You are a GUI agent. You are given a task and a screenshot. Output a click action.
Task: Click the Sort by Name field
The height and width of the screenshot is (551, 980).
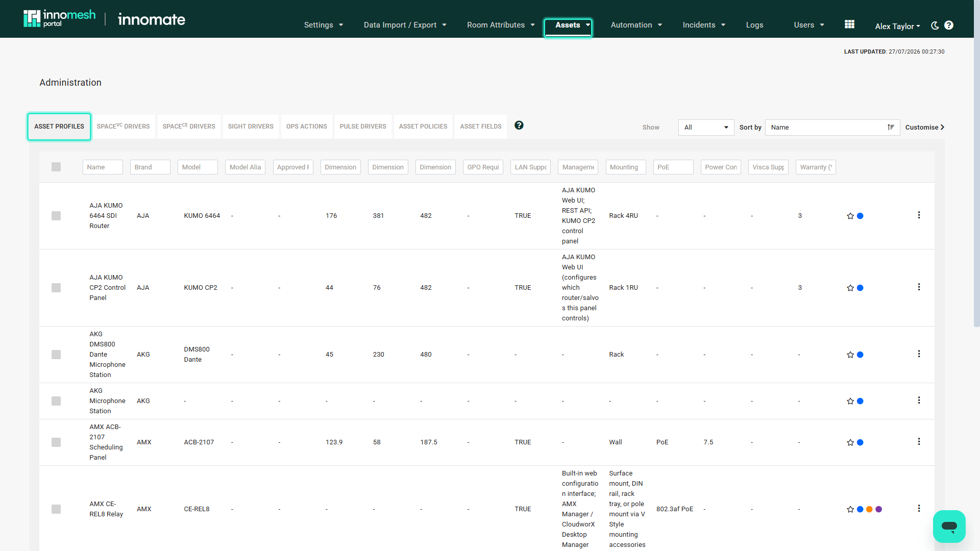[832, 128]
